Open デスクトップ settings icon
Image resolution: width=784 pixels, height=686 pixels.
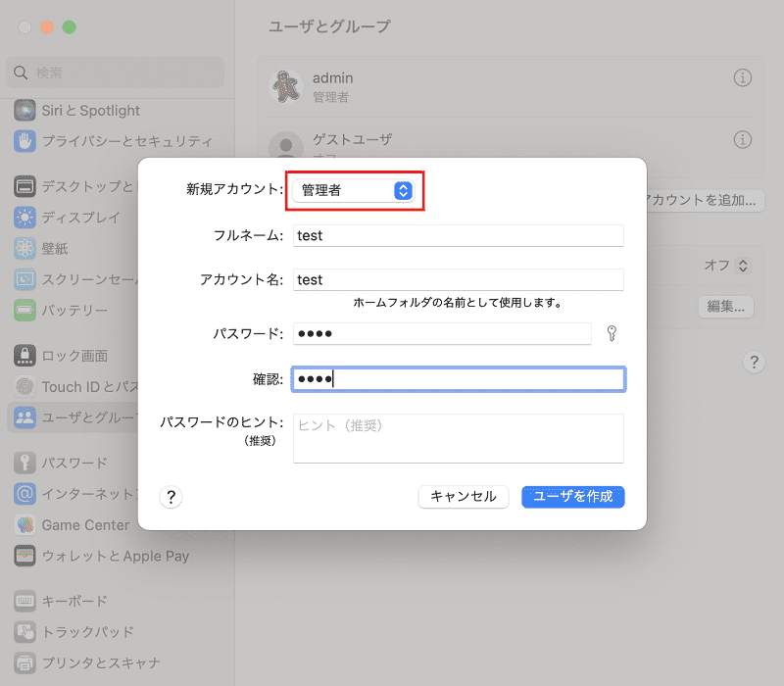[25, 186]
